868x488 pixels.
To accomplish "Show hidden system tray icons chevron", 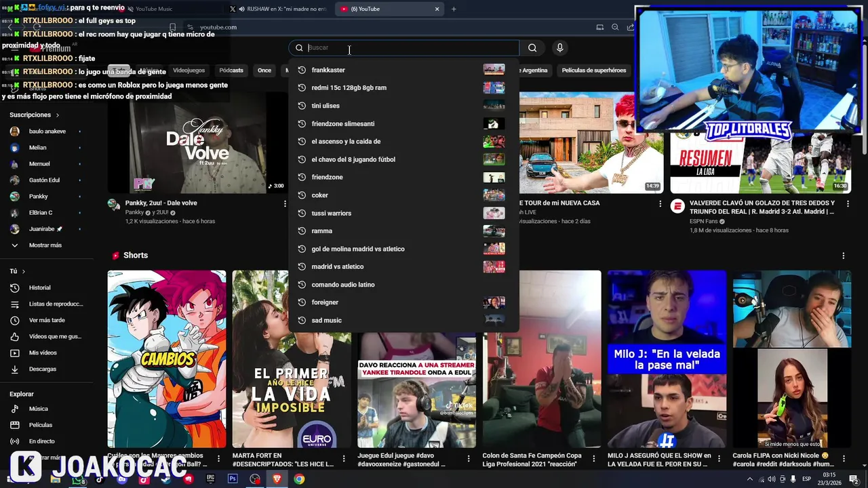I will (749, 479).
